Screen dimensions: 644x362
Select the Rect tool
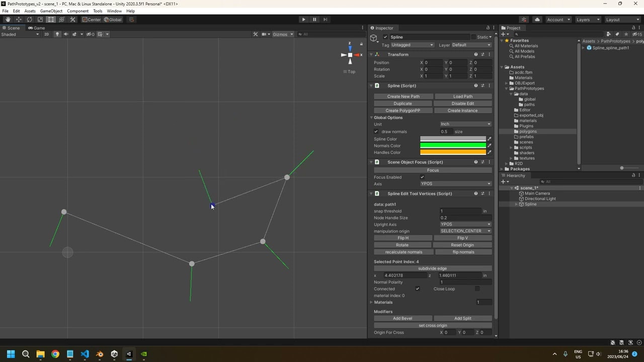pos(51,20)
